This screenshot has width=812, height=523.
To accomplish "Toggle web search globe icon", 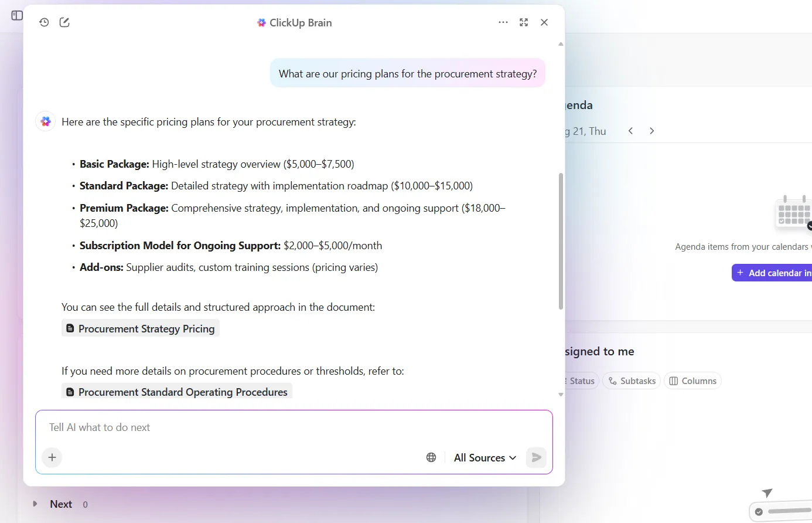I will (431, 457).
